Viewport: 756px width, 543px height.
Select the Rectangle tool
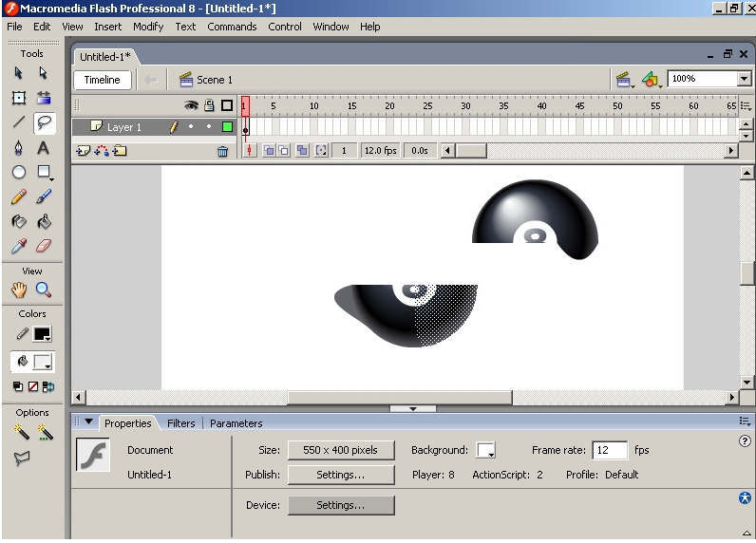click(44, 172)
